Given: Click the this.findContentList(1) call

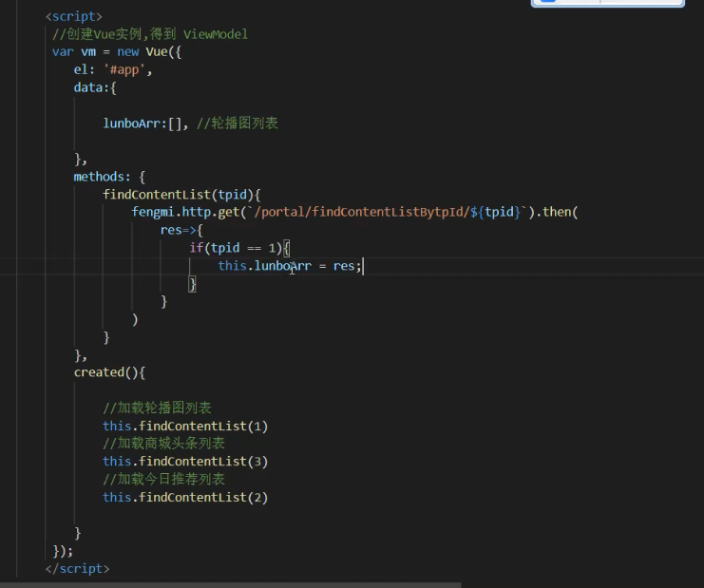Looking at the screenshot, I should click(185, 426).
